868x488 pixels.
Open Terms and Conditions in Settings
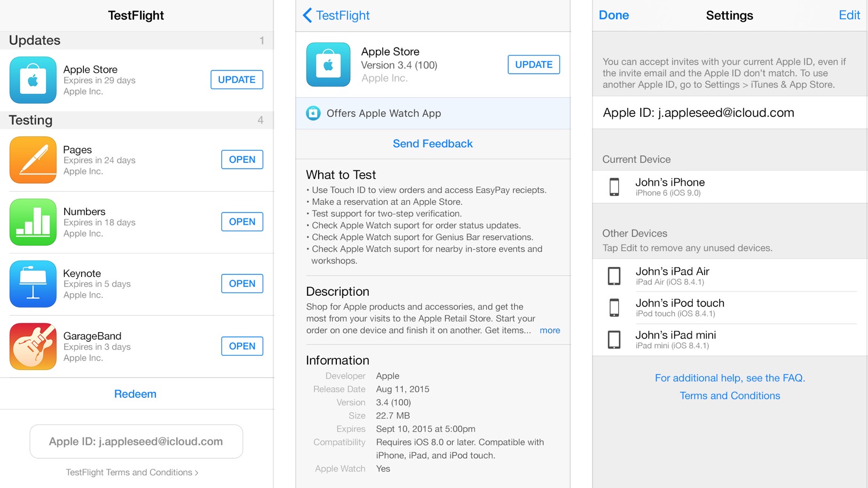(730, 396)
